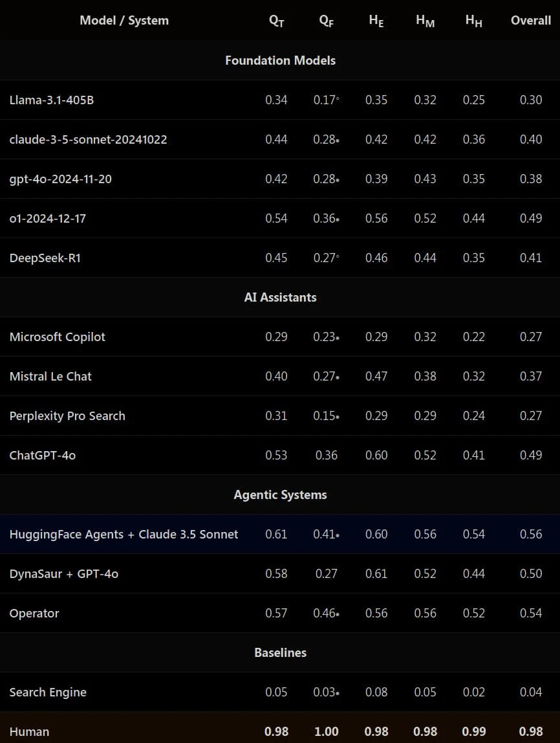Click DynaSaur + GPT-4o HE value 0.61
Screen dimensions: 560x743
click(x=376, y=574)
